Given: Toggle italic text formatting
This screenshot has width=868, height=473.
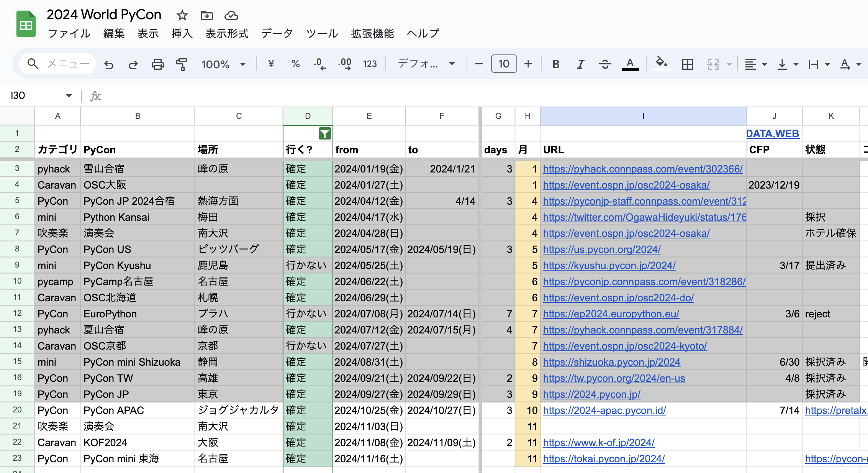Looking at the screenshot, I should point(580,64).
